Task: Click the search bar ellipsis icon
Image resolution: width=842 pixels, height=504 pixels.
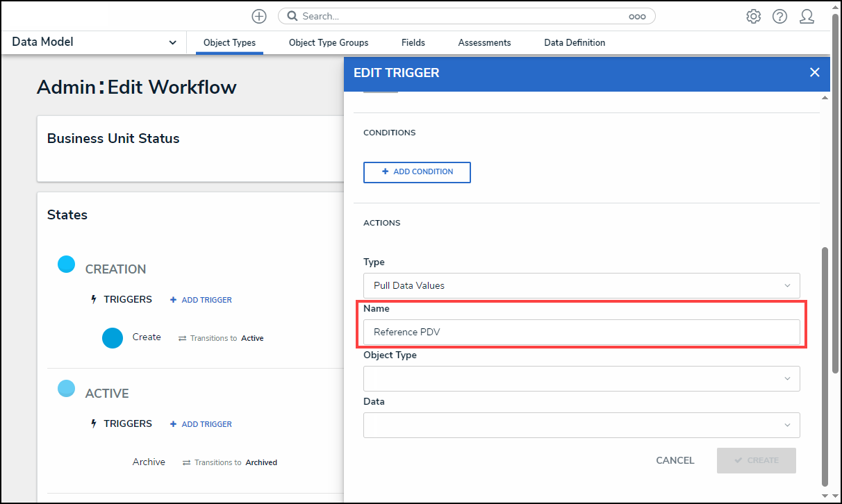Action: [636, 17]
